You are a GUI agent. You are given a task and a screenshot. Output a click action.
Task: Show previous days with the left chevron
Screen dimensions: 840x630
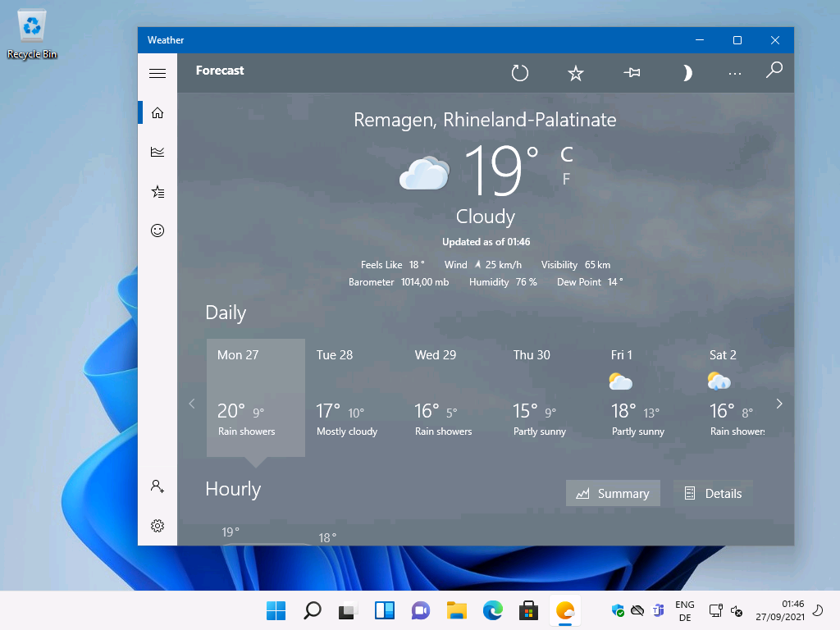[192, 404]
